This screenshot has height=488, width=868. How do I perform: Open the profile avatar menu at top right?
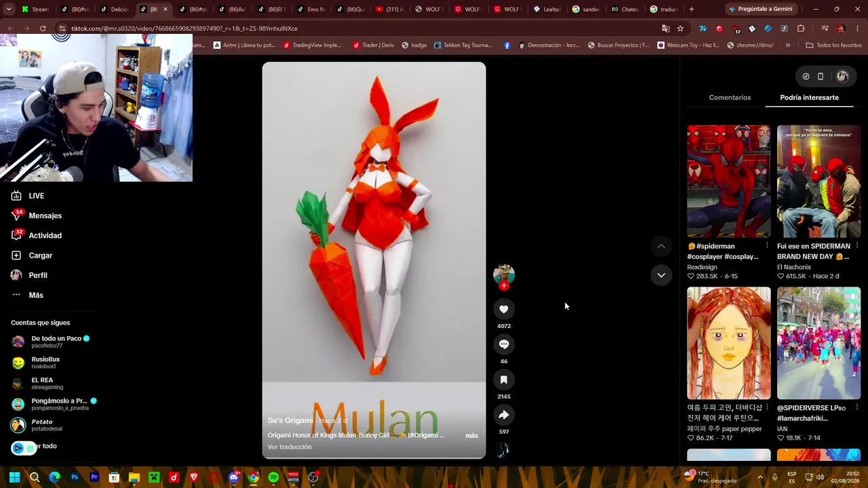(x=842, y=77)
